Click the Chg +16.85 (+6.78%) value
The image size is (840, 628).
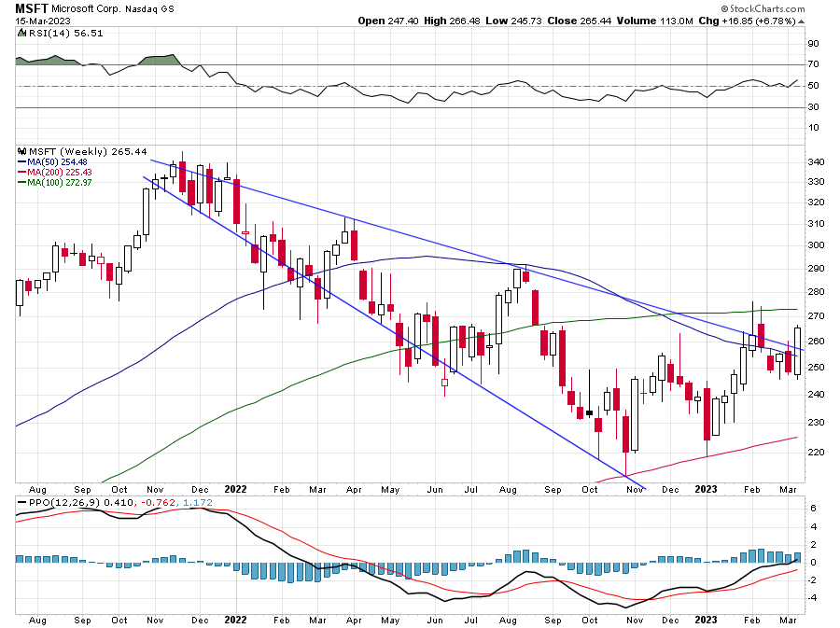pyautogui.click(x=747, y=21)
